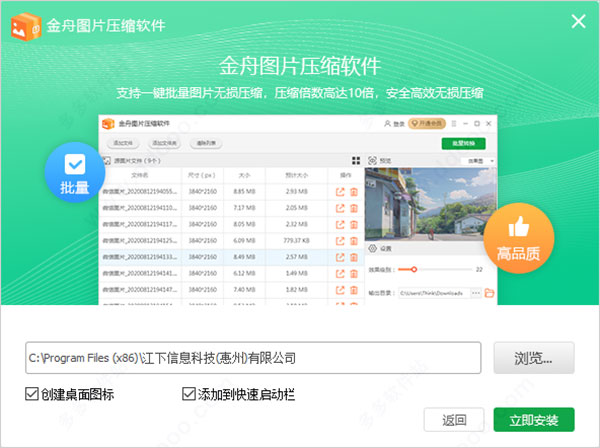Start installation with 立即安装
This screenshot has height=448, width=600.
534,420
